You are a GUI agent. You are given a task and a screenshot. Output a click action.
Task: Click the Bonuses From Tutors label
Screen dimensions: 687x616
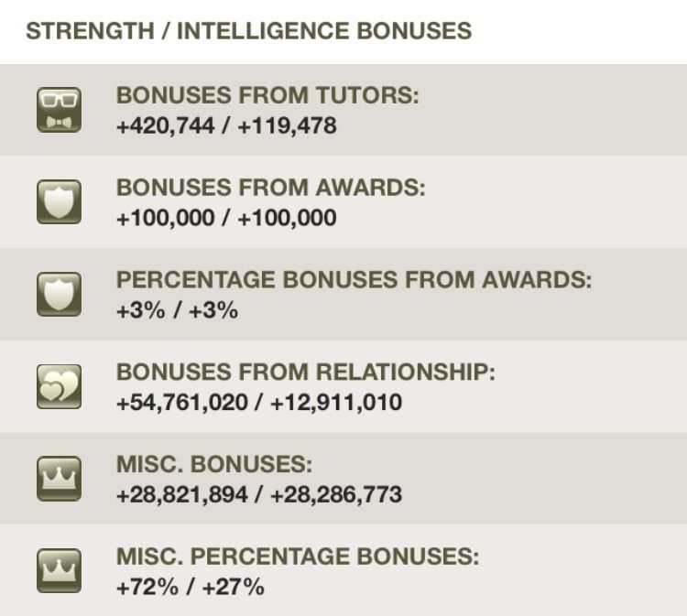point(267,95)
